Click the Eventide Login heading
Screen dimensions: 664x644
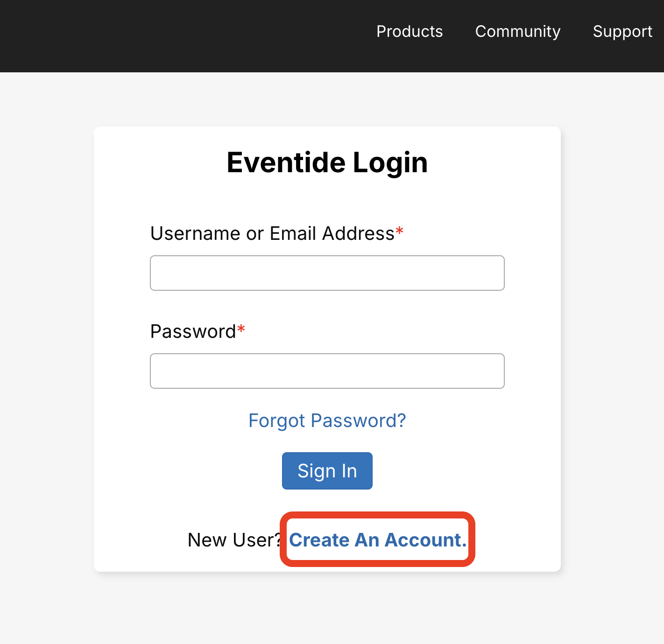327,162
